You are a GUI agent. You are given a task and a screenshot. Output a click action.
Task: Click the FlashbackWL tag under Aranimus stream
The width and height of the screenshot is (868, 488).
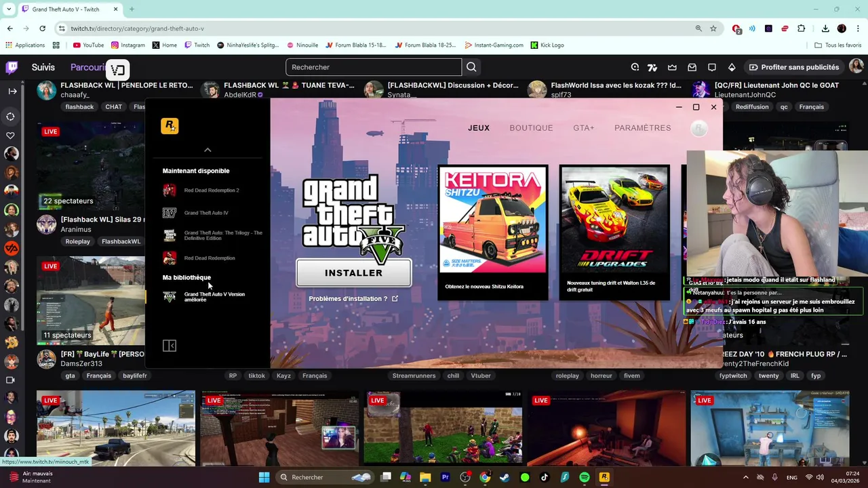click(x=121, y=241)
